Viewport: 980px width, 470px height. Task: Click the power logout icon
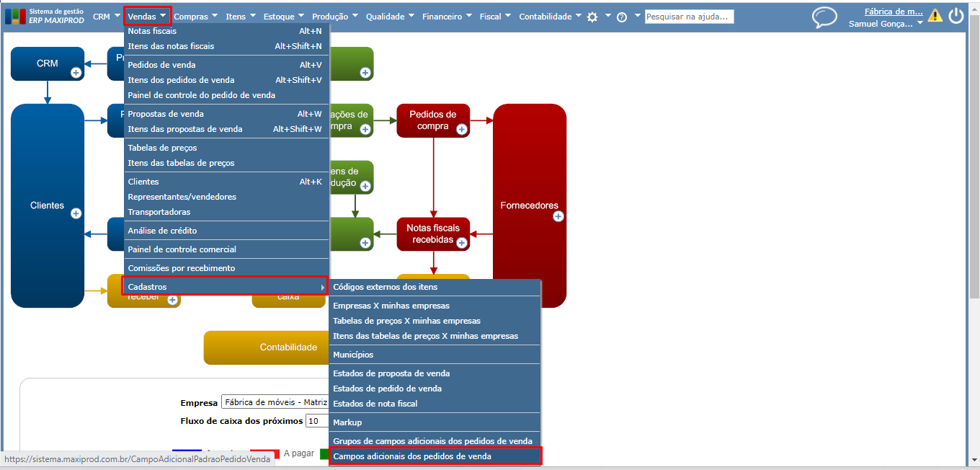click(956, 15)
